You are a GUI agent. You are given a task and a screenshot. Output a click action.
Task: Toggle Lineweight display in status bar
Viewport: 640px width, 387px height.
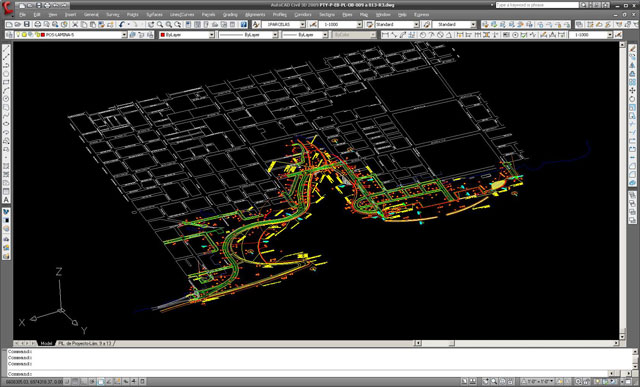pos(134,381)
